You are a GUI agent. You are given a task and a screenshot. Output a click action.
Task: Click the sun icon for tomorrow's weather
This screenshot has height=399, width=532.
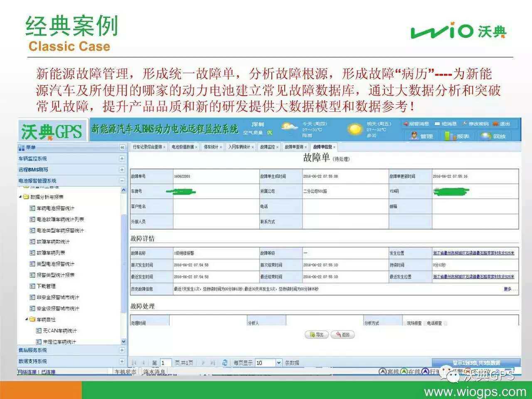pyautogui.click(x=355, y=130)
